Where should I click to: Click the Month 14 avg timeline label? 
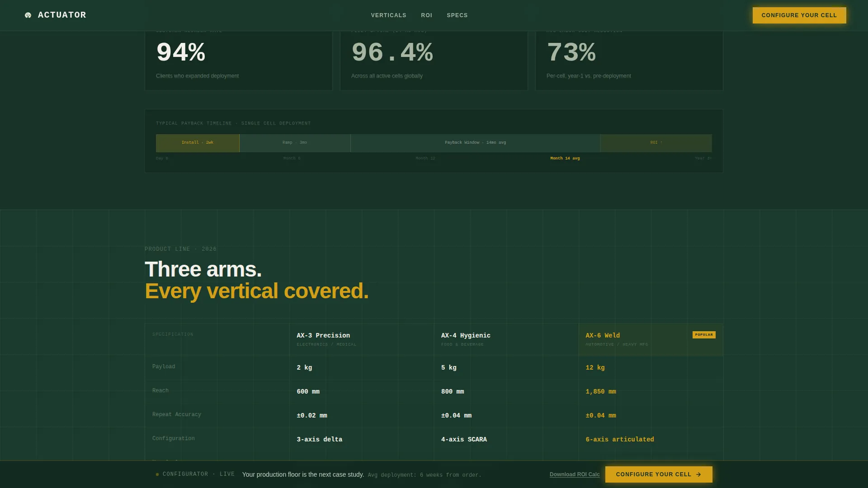pos(565,158)
